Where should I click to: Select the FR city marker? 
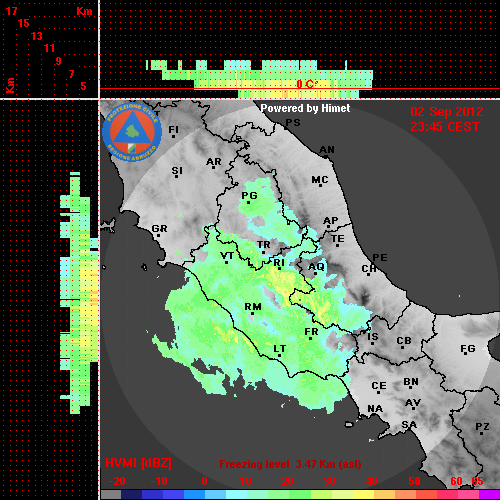coord(310,339)
